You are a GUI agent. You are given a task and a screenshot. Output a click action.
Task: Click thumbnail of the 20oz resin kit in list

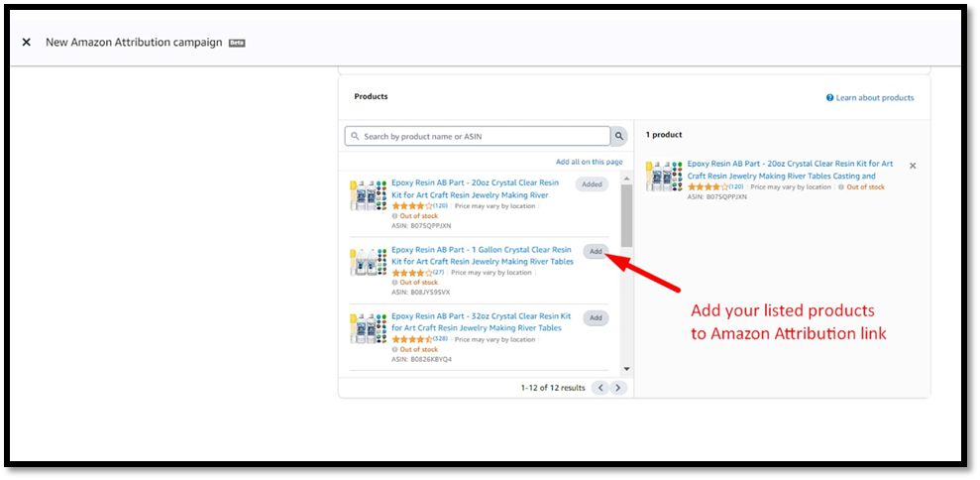coord(369,195)
